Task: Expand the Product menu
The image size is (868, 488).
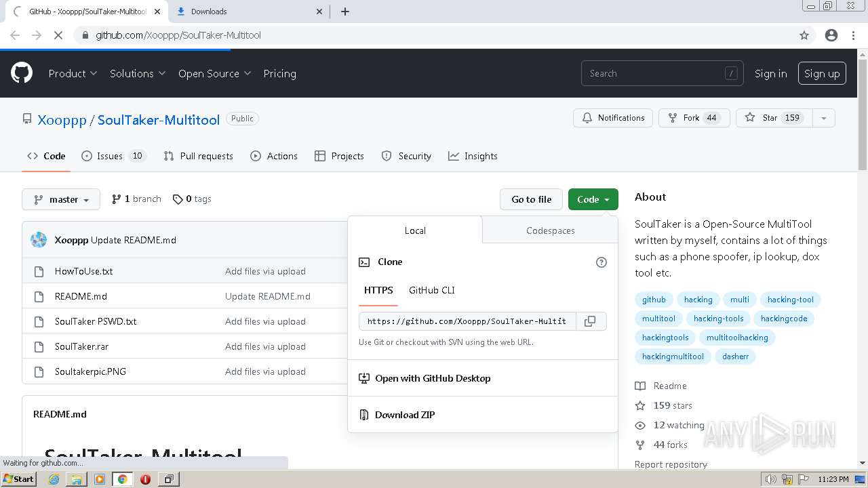Action: [x=73, y=73]
